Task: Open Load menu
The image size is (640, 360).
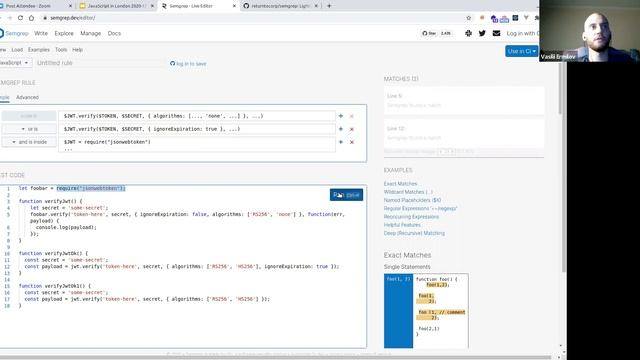Action: (17, 50)
